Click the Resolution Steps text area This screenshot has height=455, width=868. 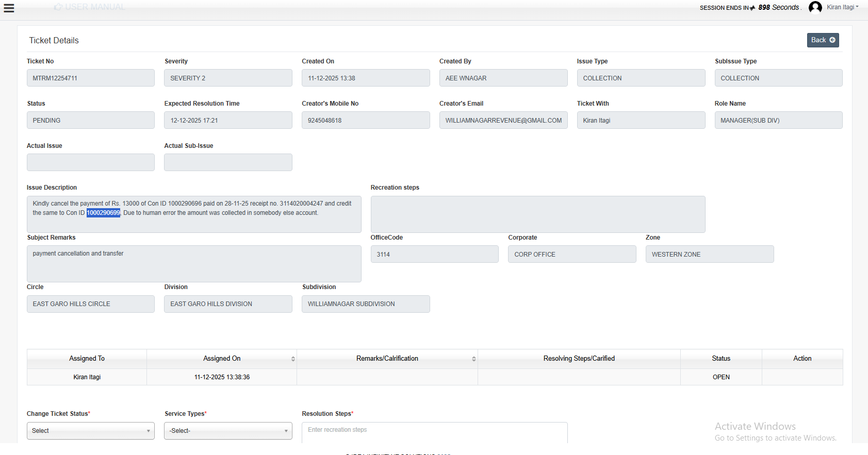coord(434,432)
